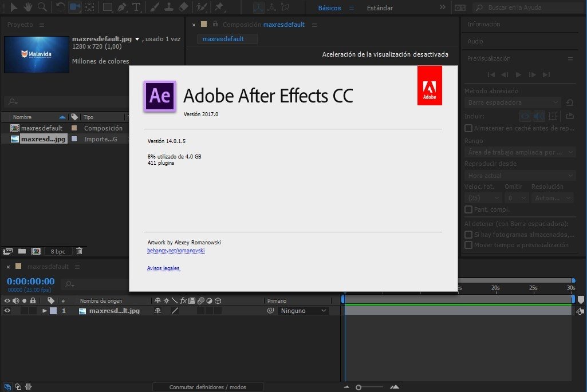Viewport: 587px width, 392px height.
Task: Open the 'Barra espaciadora' shortcut dropdown
Action: 513,102
